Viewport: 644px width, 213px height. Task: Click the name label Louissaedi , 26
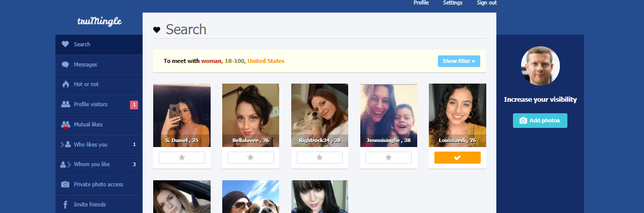tap(458, 140)
